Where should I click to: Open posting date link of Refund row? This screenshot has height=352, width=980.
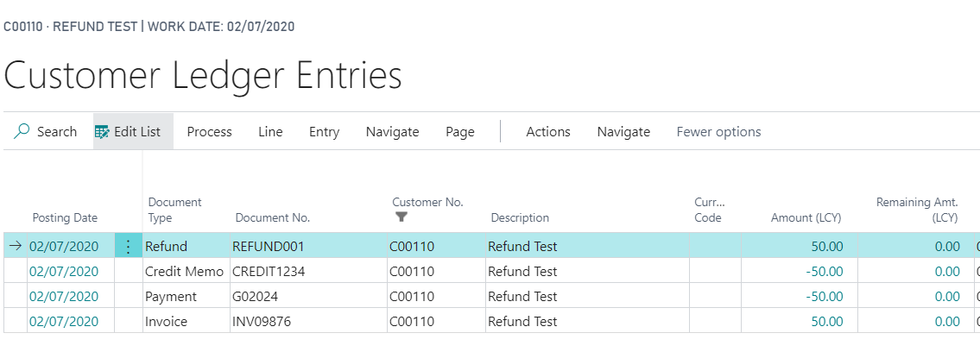[x=64, y=246]
